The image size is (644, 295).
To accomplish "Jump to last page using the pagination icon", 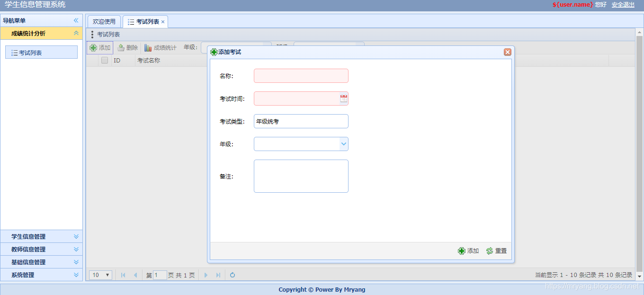I will click(x=219, y=275).
